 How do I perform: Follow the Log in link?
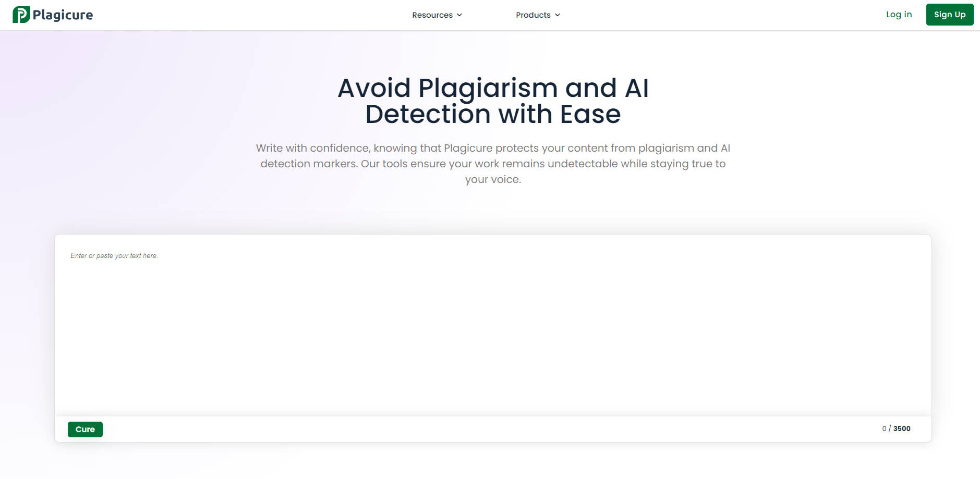[899, 15]
